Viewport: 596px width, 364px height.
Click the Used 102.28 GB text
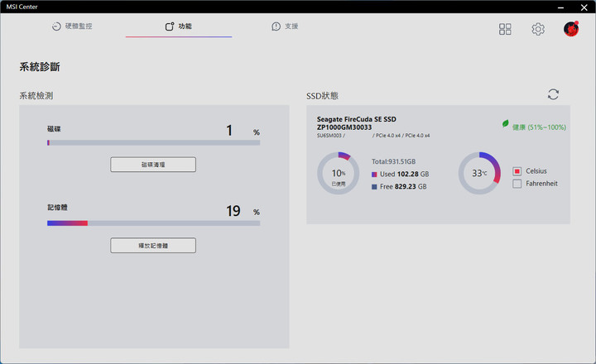[x=405, y=174]
